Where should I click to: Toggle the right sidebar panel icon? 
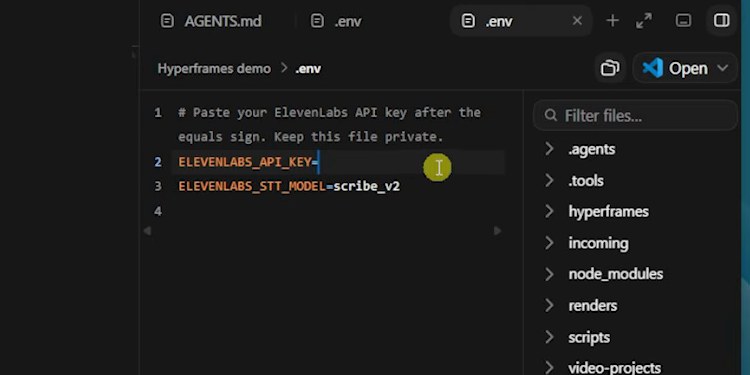pyautogui.click(x=721, y=20)
